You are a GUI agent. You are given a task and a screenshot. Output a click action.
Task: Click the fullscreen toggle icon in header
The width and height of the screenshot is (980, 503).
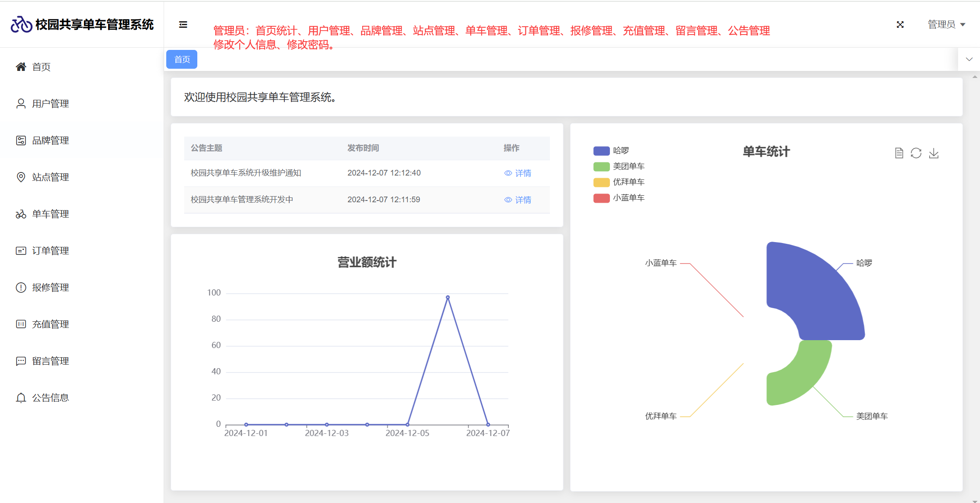[x=900, y=25]
